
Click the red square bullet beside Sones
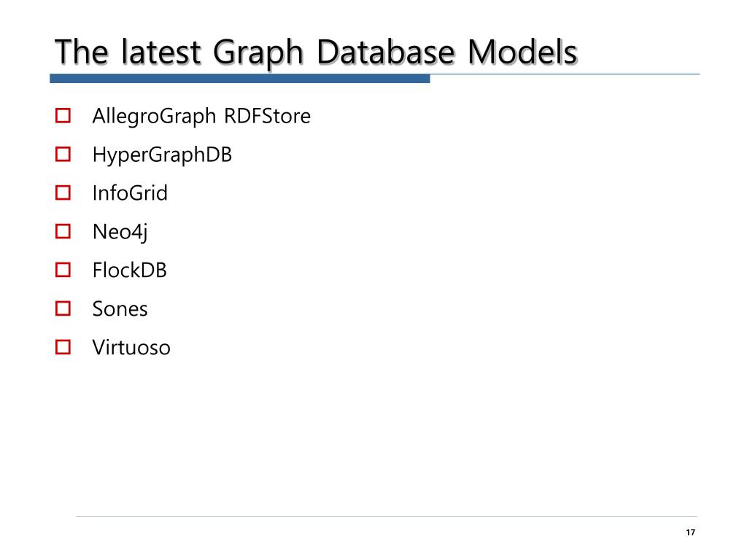click(63, 308)
